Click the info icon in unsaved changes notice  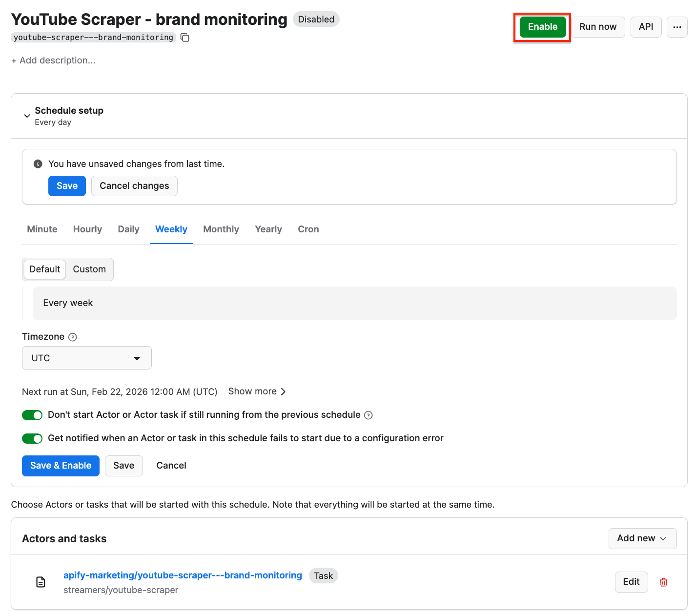[x=38, y=164]
